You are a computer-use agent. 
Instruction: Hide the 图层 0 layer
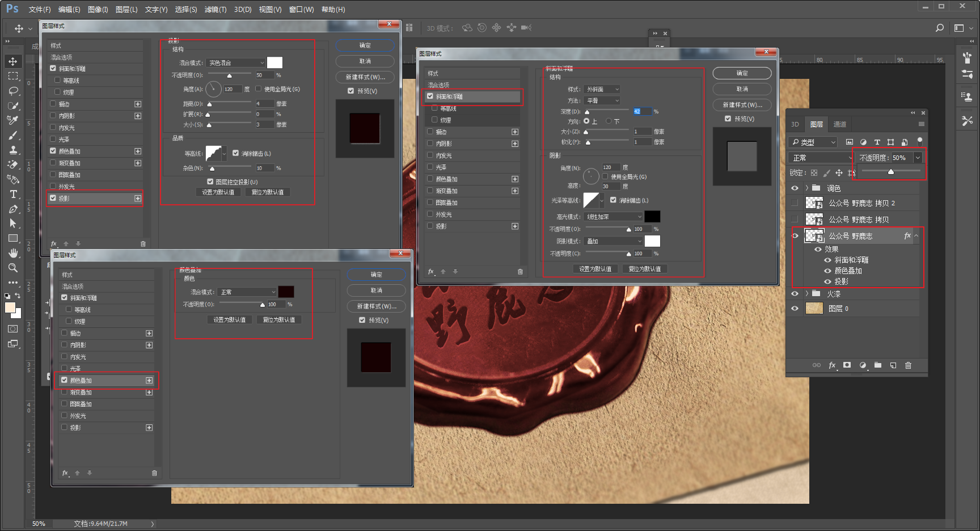(x=795, y=309)
